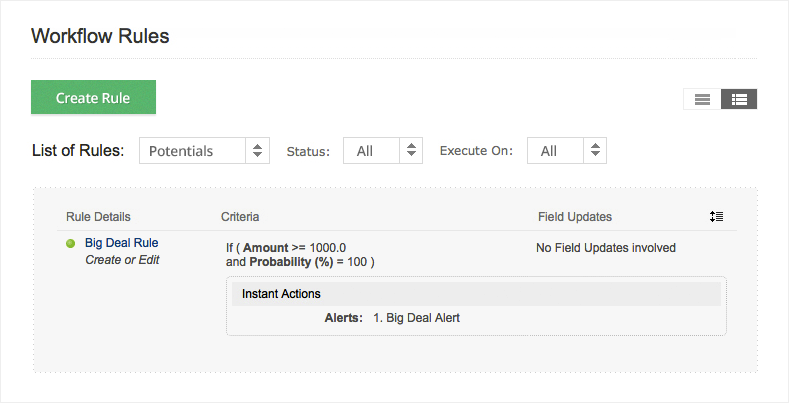The width and height of the screenshot is (789, 403).
Task: Click the Rule Details column header
Action: [x=98, y=217]
